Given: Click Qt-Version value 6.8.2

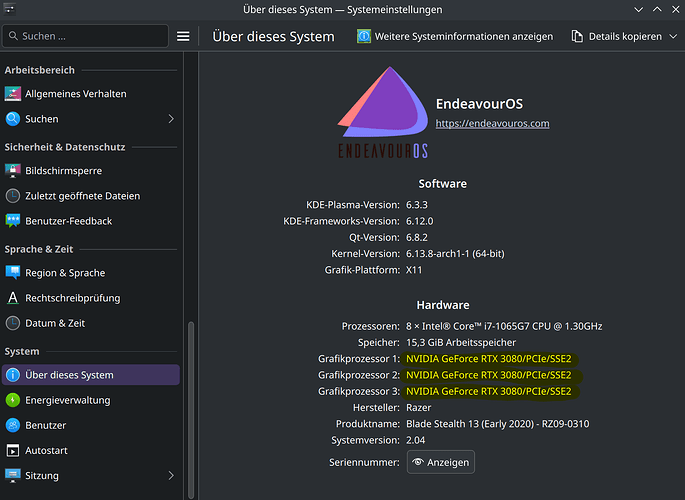Looking at the screenshot, I should point(417,238).
